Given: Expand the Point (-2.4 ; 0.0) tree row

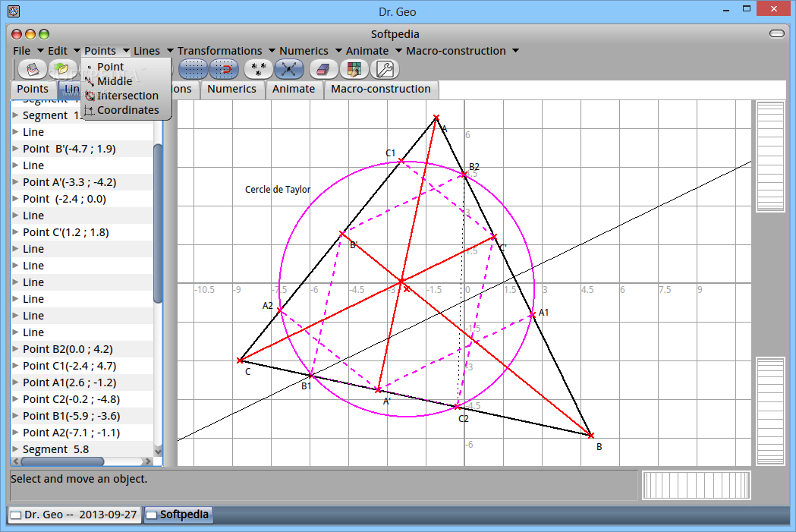Looking at the screenshot, I should 15,199.
